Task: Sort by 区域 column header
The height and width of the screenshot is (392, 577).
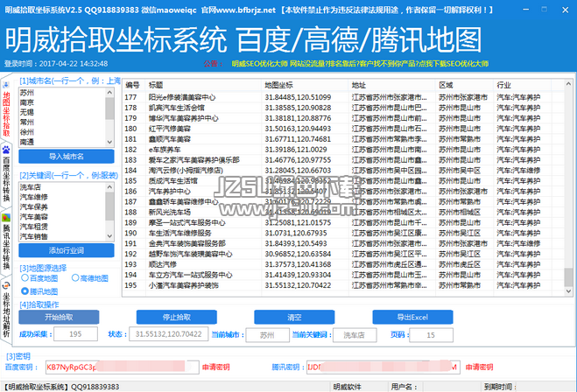Action: [x=464, y=86]
